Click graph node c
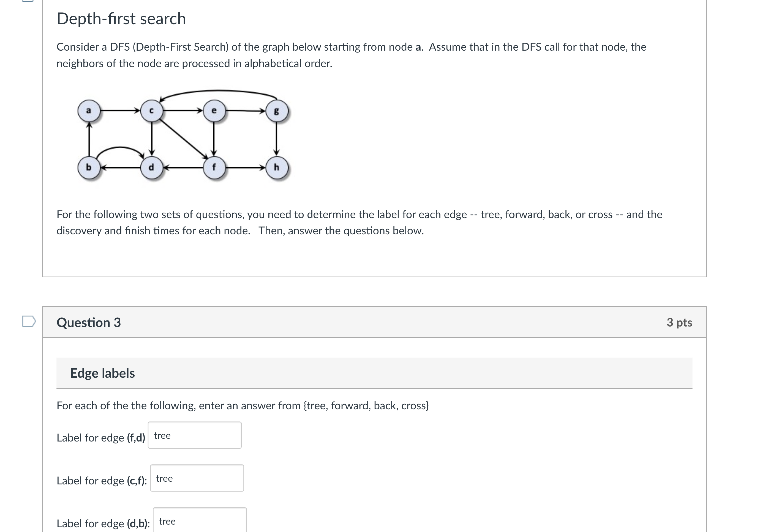768x532 pixels. click(151, 111)
